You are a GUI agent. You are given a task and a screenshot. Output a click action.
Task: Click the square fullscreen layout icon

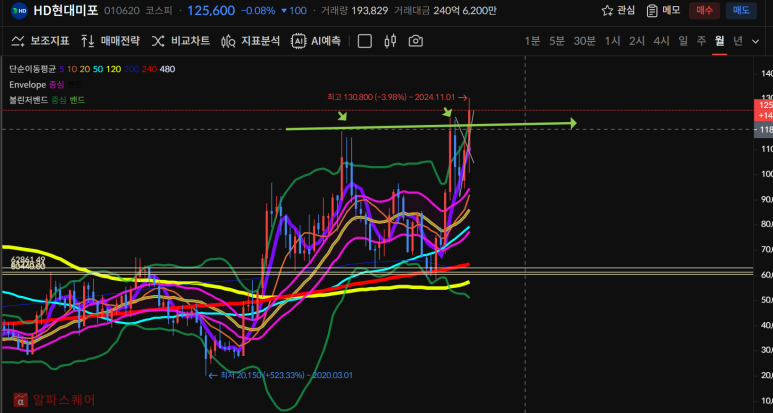(x=365, y=41)
